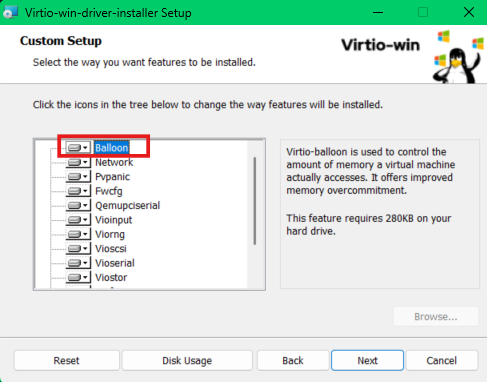Image resolution: width=487 pixels, height=382 pixels.
Task: Select the Network tree item
Action: point(114,162)
